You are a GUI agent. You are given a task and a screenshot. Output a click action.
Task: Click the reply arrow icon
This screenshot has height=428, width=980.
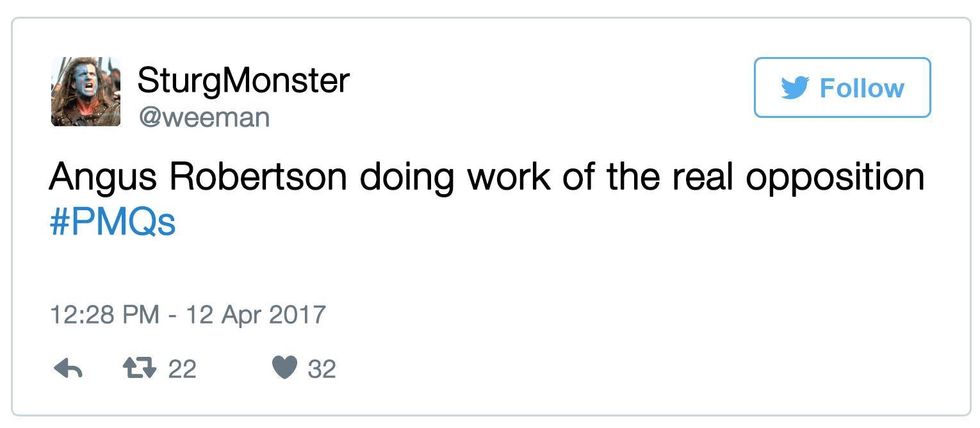coord(67,369)
